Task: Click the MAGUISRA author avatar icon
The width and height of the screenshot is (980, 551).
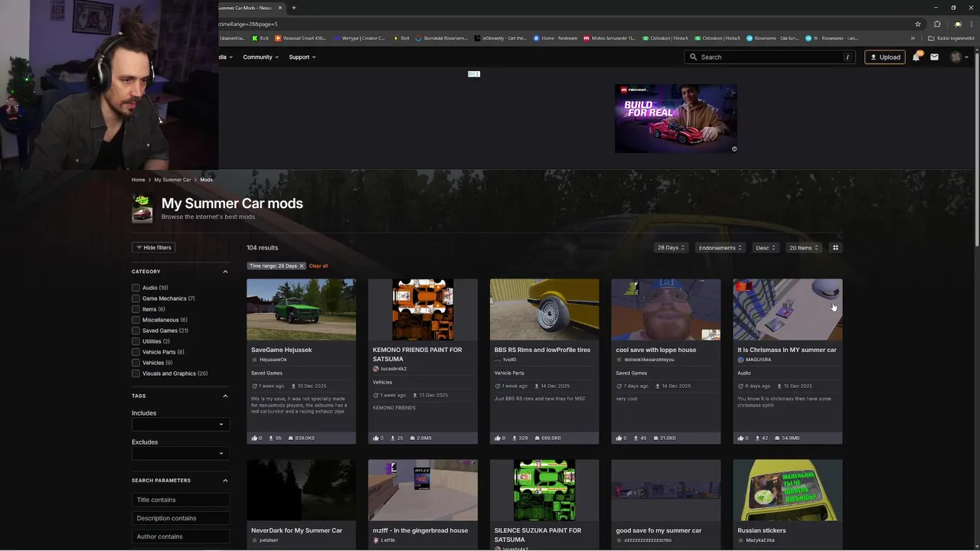Action: pyautogui.click(x=740, y=360)
